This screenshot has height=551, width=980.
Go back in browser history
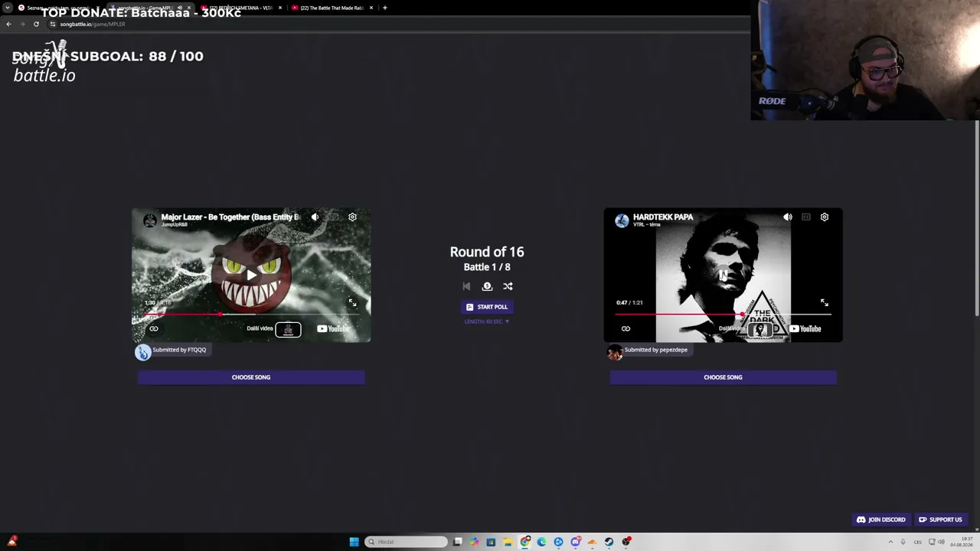(x=8, y=24)
